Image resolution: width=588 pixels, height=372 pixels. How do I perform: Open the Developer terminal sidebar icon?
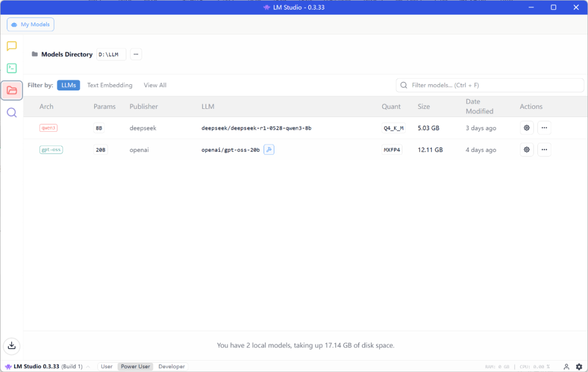[11, 68]
